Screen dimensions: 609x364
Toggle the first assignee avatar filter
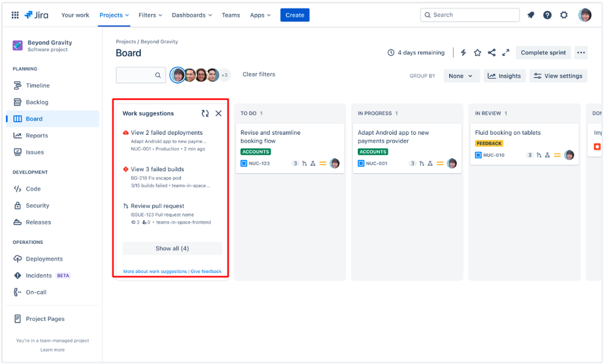pyautogui.click(x=178, y=75)
